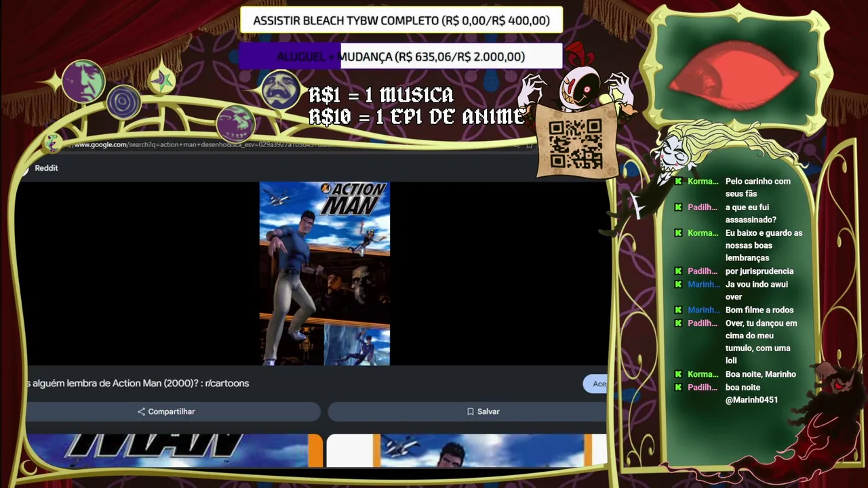Click the K badge beside 'a que eu fui assassinado?'

[678, 207]
